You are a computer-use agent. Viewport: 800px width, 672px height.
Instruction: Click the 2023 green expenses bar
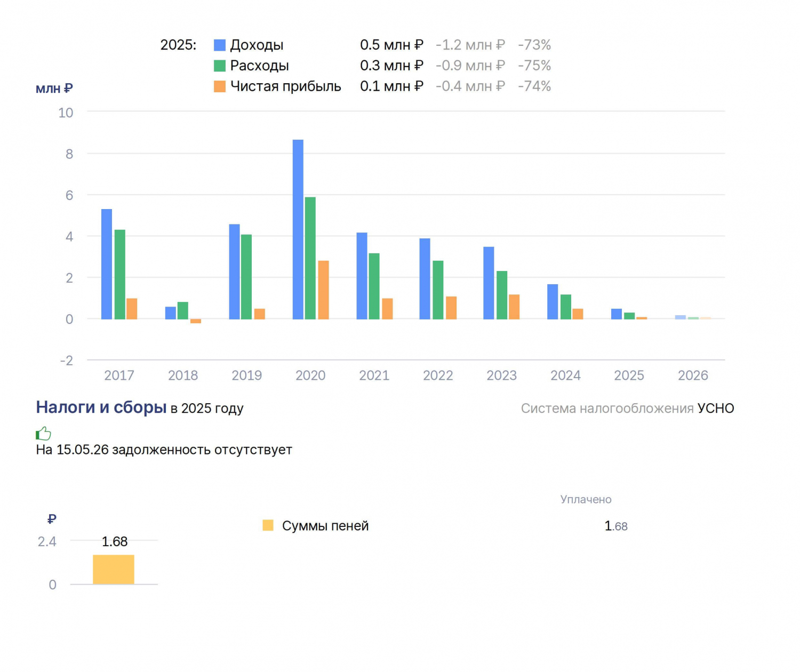tap(502, 295)
